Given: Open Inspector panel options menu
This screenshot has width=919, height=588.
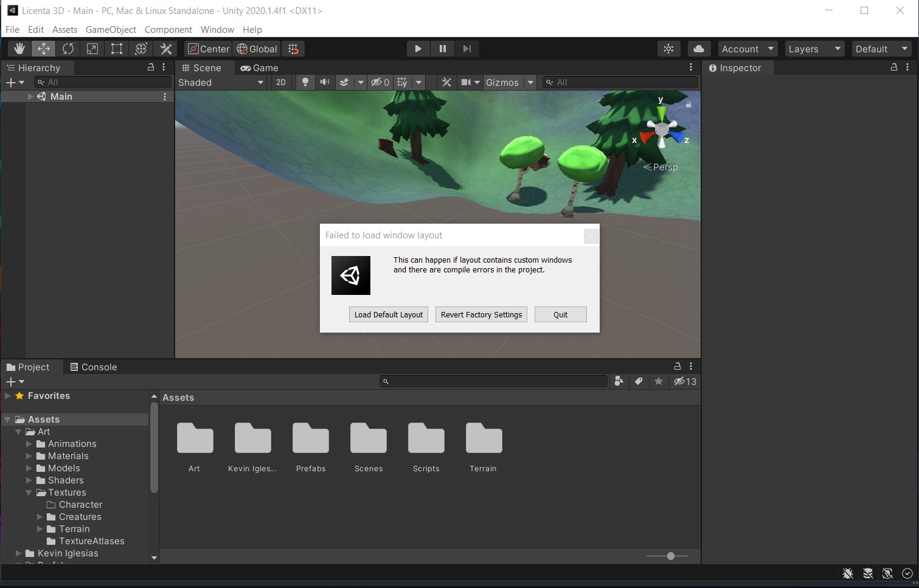Looking at the screenshot, I should tap(907, 67).
